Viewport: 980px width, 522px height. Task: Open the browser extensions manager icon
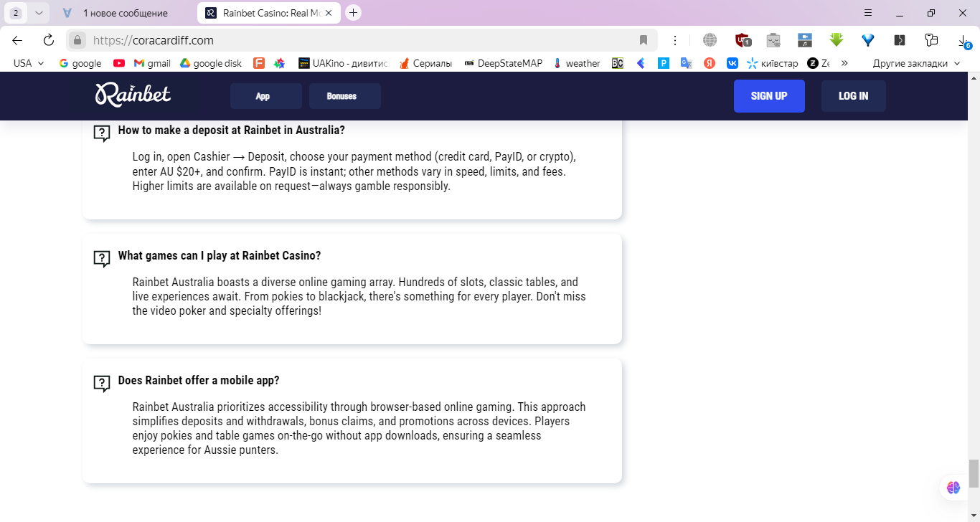[931, 40]
